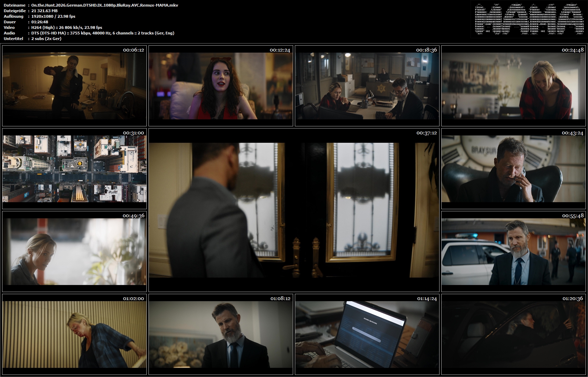Screen dimensions: 588x377
Task: Click the H264 (High) video info line
Action: click(67, 28)
